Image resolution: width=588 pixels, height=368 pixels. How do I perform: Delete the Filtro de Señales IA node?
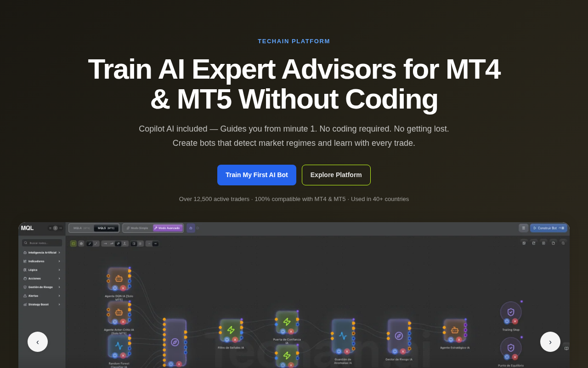click(235, 340)
